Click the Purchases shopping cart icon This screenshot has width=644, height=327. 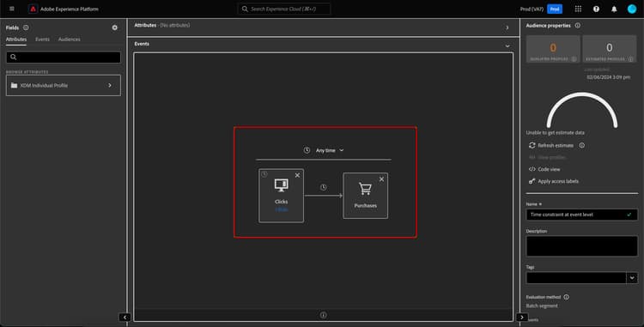click(365, 189)
